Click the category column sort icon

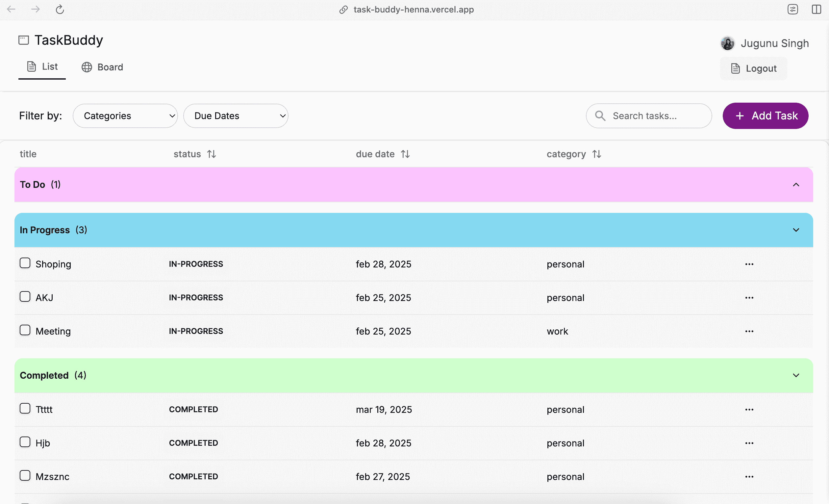596,154
